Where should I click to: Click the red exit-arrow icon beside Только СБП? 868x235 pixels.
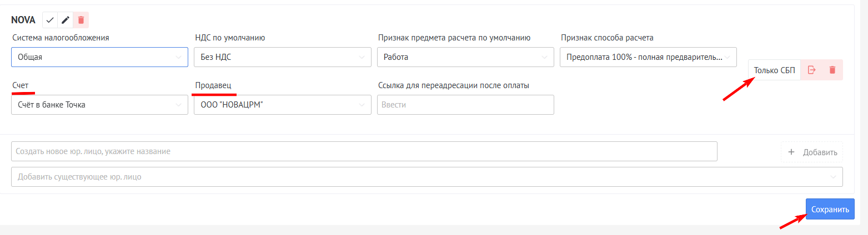[811, 70]
